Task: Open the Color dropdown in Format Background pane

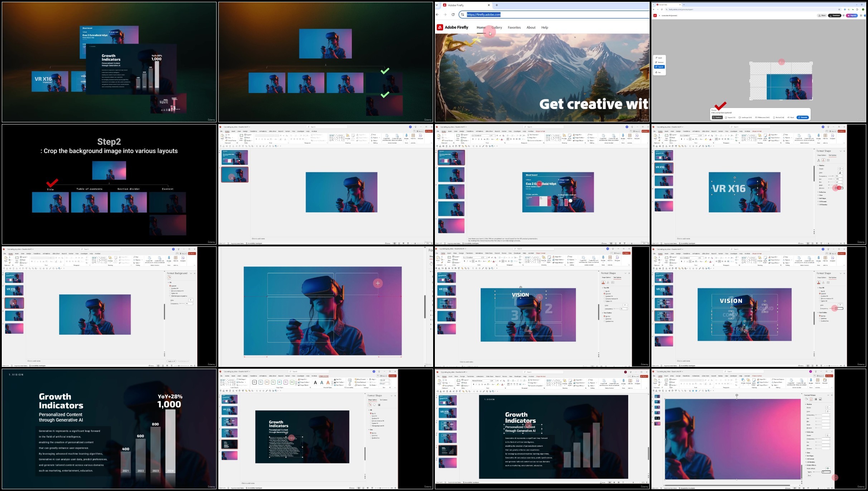Action: pos(191,300)
